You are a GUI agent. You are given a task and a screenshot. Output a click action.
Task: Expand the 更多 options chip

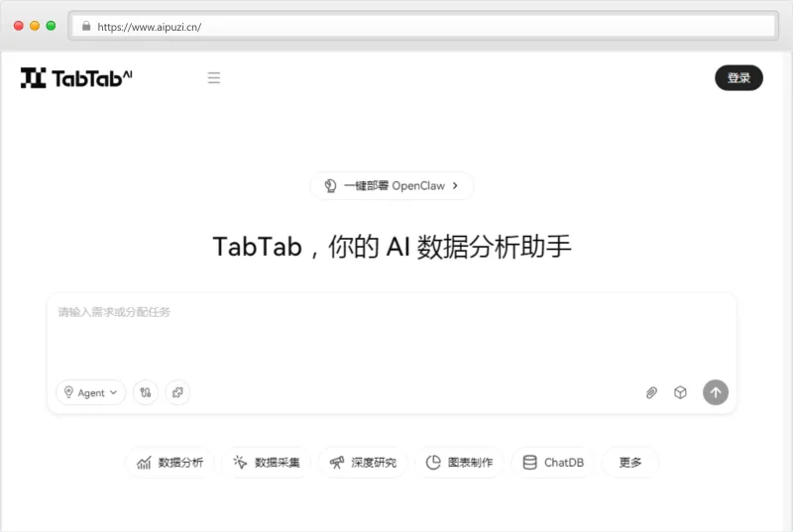630,463
